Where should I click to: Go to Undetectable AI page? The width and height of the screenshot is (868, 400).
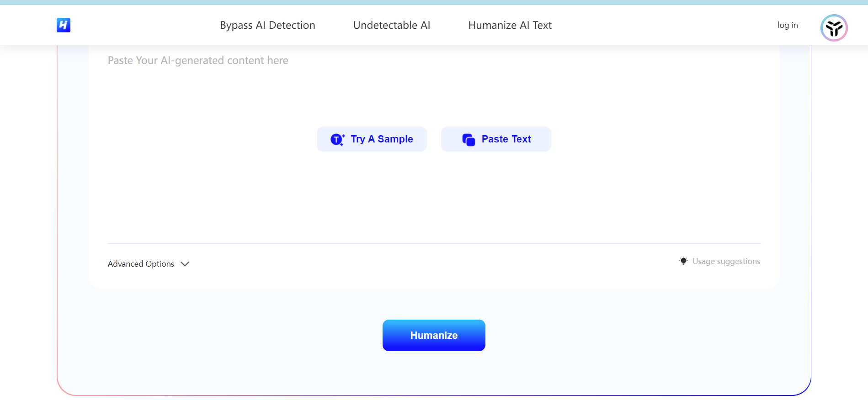point(392,25)
